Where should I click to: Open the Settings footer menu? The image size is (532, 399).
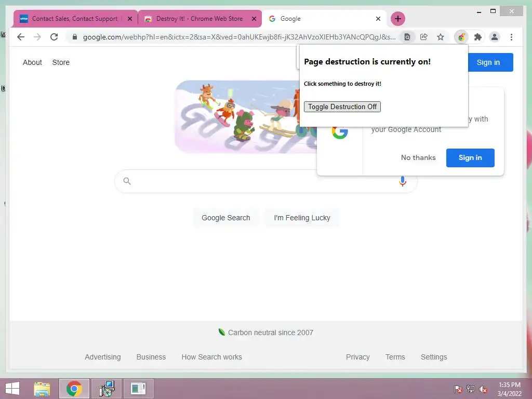[x=434, y=357]
